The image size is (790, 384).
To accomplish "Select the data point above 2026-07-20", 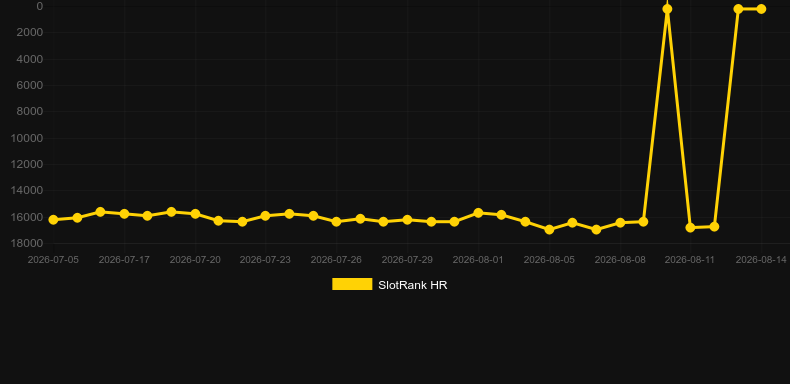I will click(x=195, y=214).
